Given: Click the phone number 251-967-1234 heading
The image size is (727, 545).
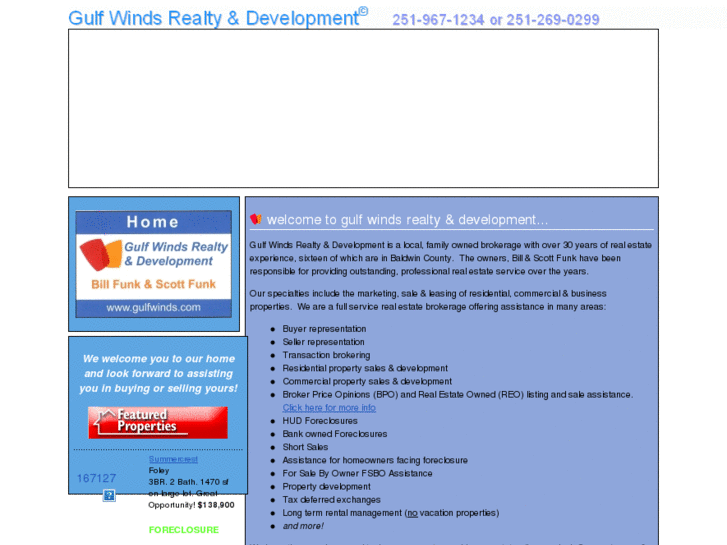Looking at the screenshot, I should point(438,19).
